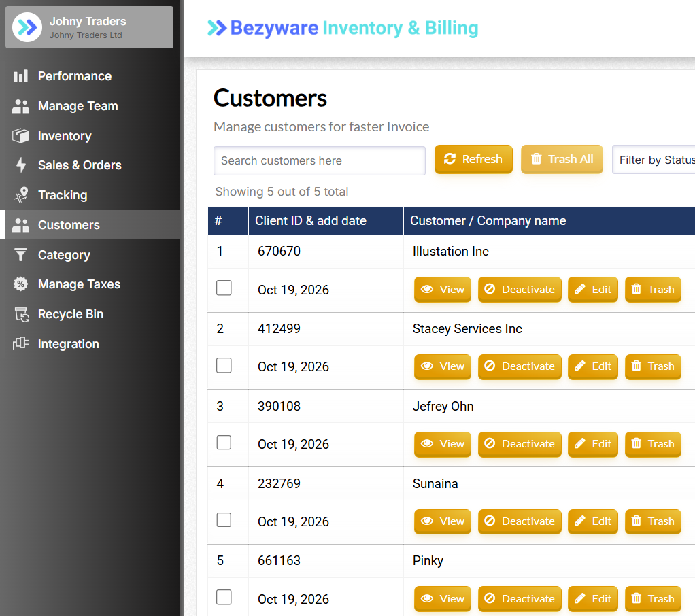
Task: Click the Sales & Orders lightning icon
Action: (21, 165)
